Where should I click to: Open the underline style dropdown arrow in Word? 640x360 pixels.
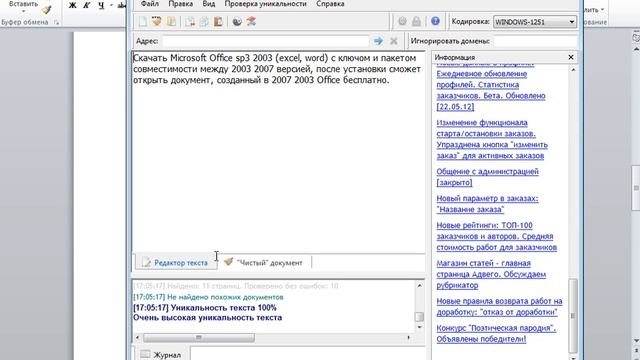tap(111, 5)
